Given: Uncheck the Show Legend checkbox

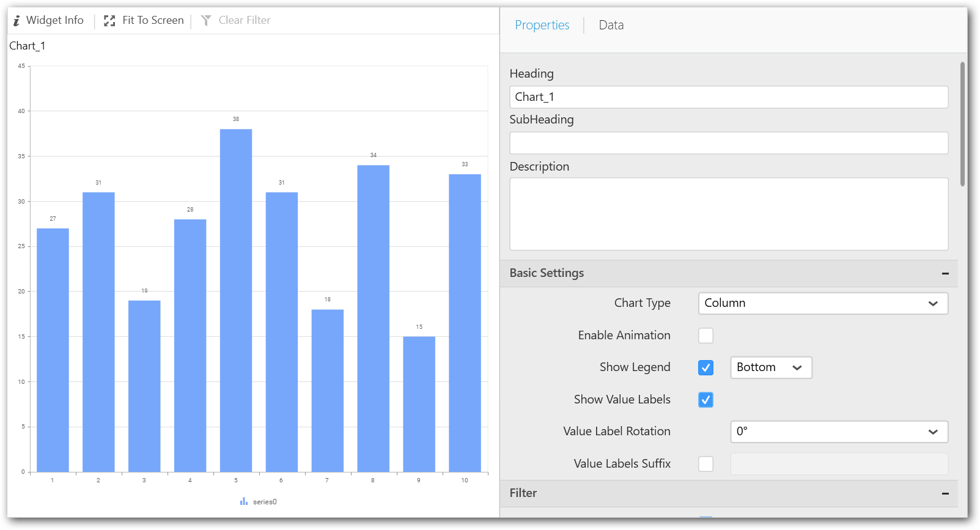Looking at the screenshot, I should click(x=706, y=367).
